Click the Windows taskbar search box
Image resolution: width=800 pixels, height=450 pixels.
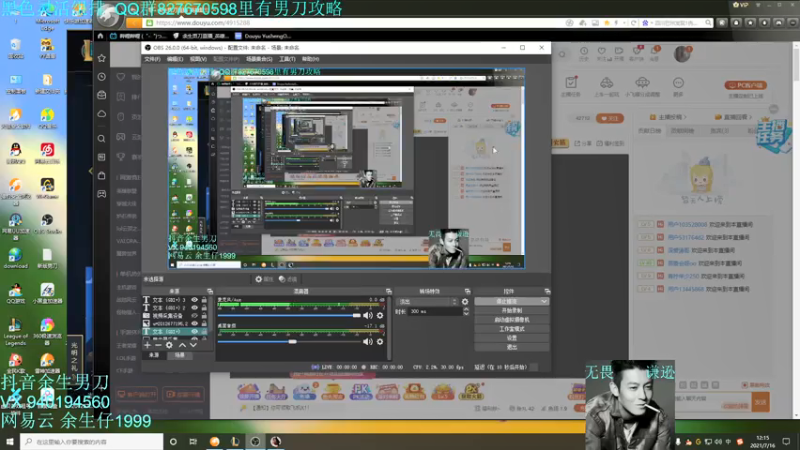point(92,441)
